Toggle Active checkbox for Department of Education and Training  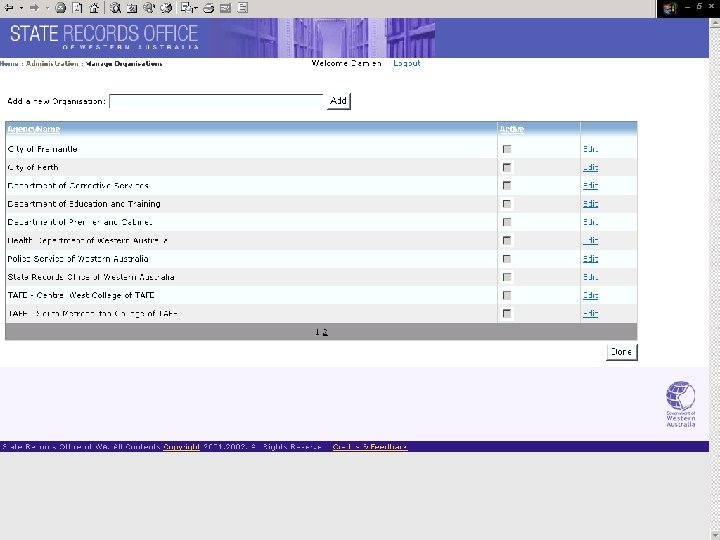tap(507, 204)
